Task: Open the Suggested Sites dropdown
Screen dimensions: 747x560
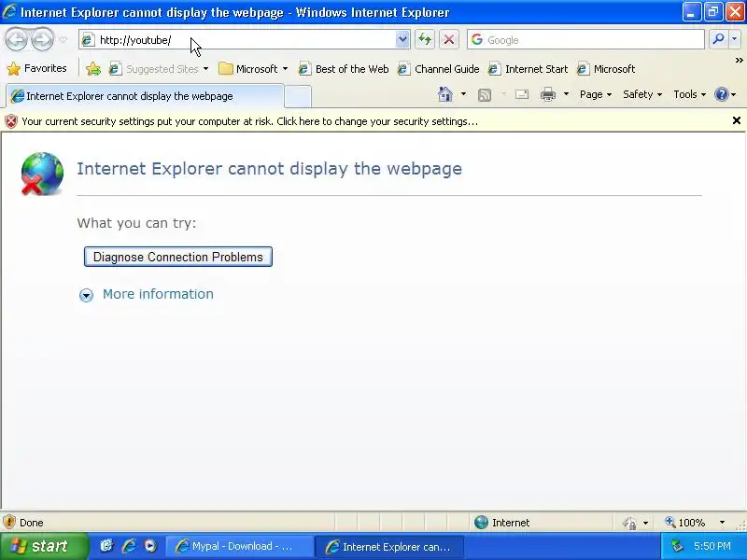Action: [159, 69]
